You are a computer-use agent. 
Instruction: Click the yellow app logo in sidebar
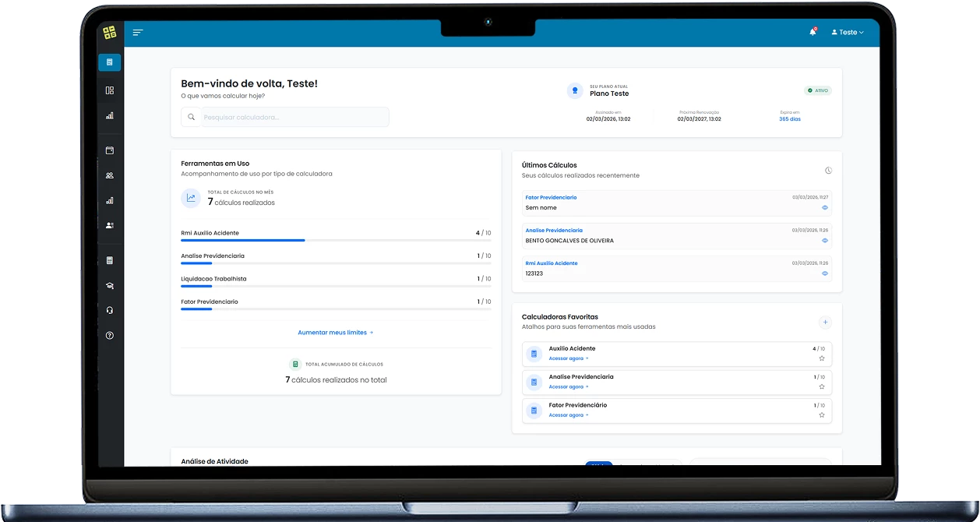click(x=109, y=32)
